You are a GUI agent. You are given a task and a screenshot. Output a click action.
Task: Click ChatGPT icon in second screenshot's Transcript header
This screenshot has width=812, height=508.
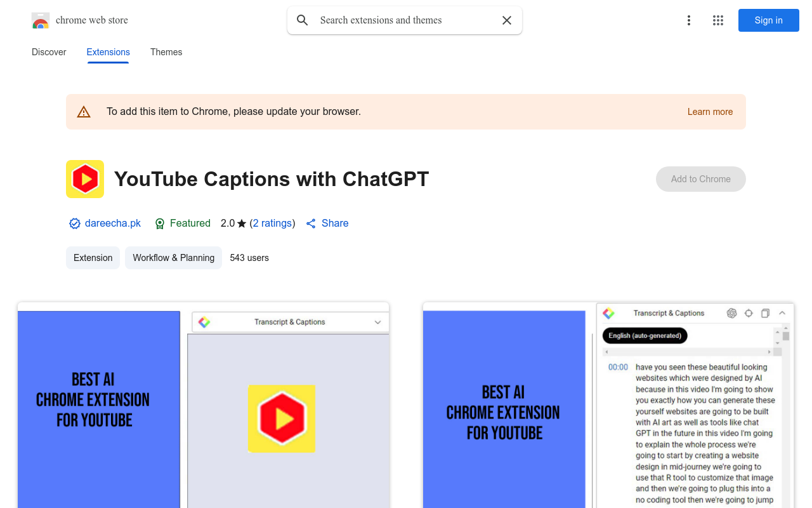pyautogui.click(x=731, y=313)
